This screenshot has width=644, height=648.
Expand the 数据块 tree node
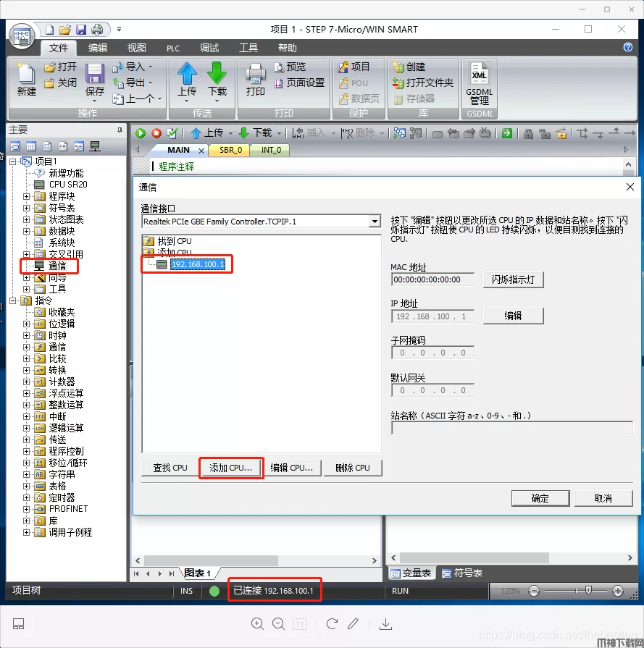pos(27,231)
